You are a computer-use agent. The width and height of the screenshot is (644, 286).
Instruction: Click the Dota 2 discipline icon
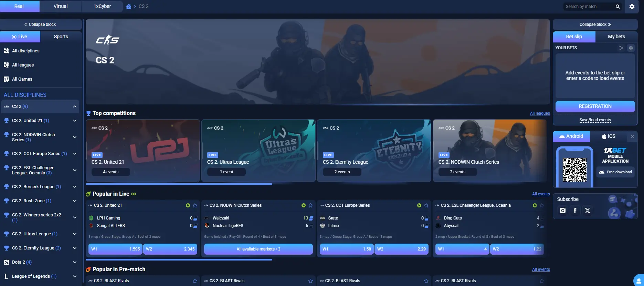(6, 262)
